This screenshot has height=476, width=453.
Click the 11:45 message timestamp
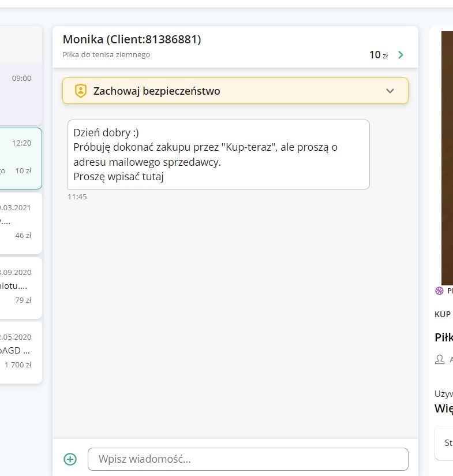(77, 197)
